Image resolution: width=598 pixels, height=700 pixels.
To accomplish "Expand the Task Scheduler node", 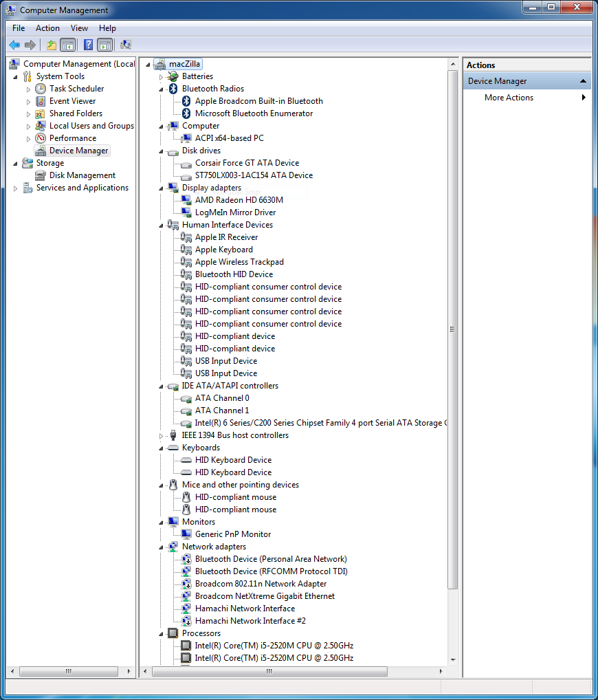I will coord(29,89).
